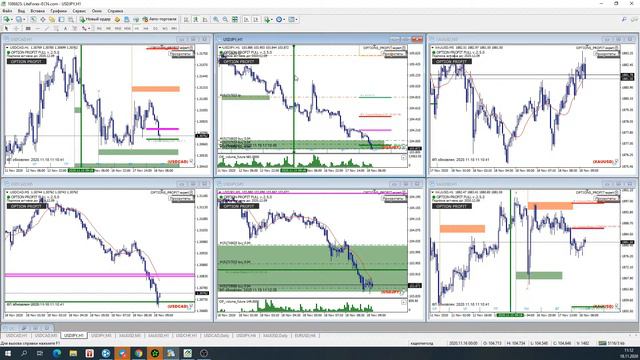Toggle Navigator panel

click(52, 19)
